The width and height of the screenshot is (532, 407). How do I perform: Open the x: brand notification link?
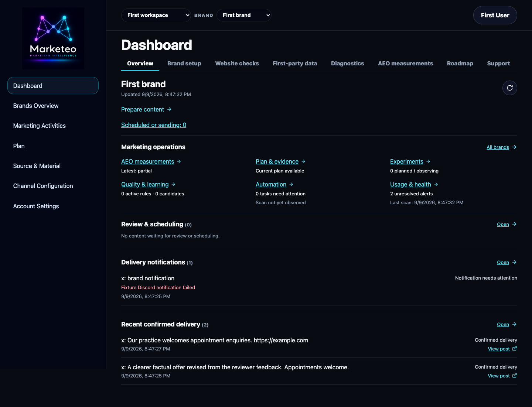tap(148, 278)
